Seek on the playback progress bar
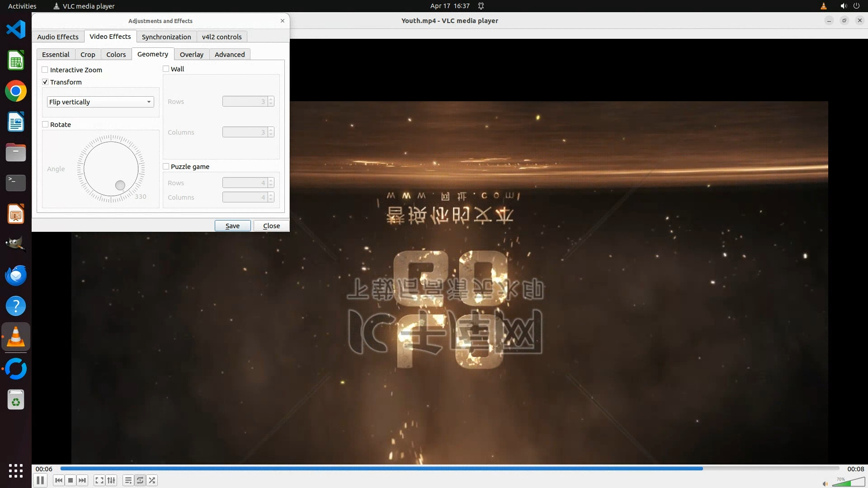 (449, 469)
